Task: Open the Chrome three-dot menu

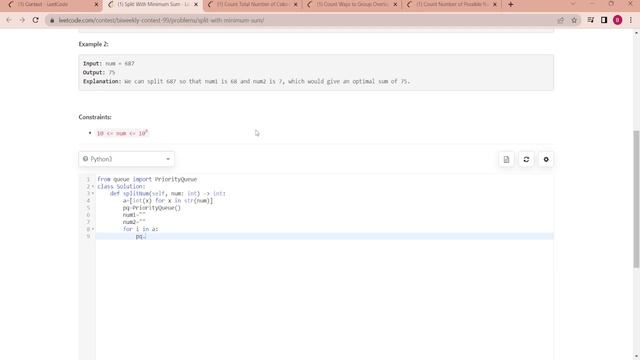Action: (631, 20)
